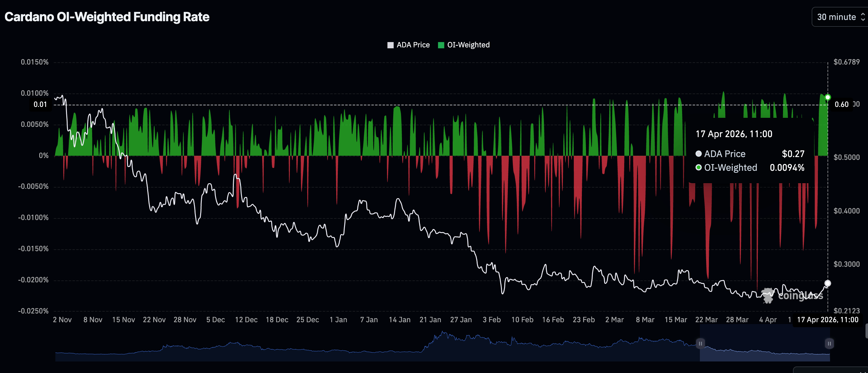The width and height of the screenshot is (868, 373).
Task: Click the green OI-Weighted data point marker
Action: click(x=828, y=97)
